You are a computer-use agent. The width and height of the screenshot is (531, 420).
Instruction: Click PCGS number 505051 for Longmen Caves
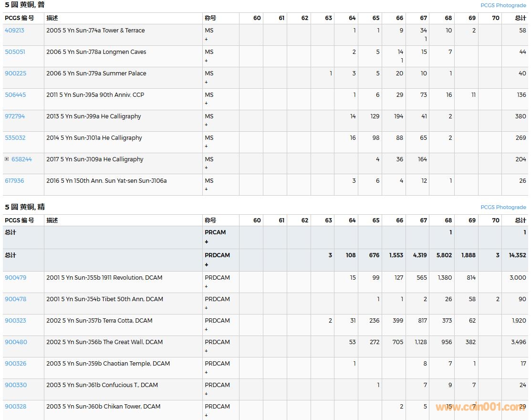(x=15, y=52)
